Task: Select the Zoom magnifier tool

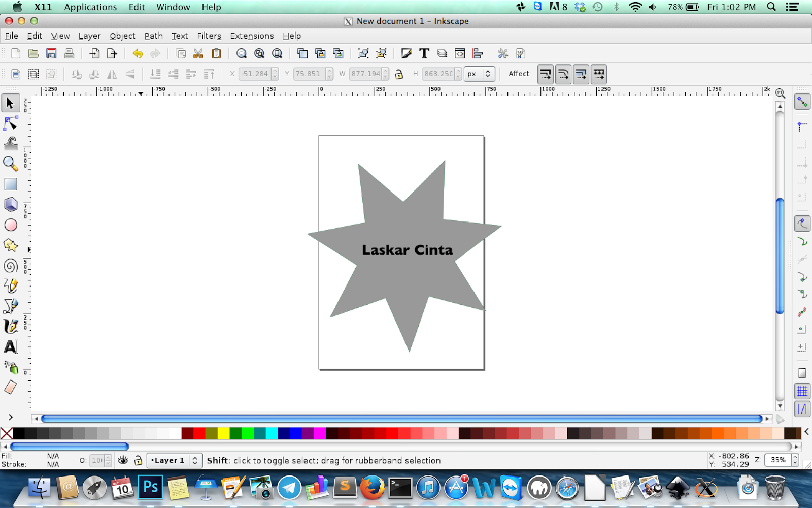Action: tap(10, 164)
